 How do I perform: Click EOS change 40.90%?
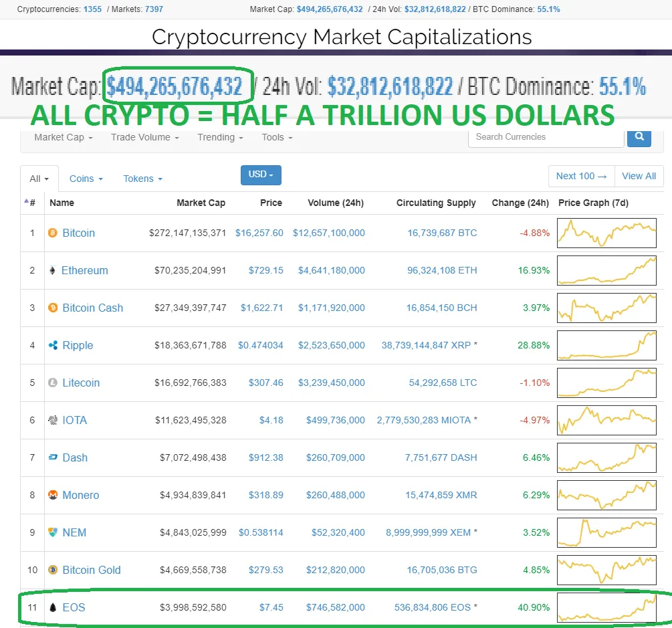(x=534, y=607)
